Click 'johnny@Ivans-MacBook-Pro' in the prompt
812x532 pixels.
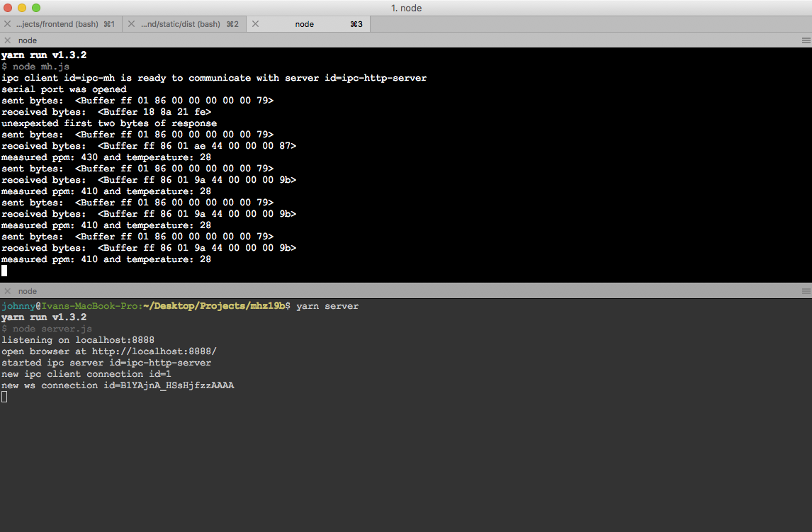point(69,306)
